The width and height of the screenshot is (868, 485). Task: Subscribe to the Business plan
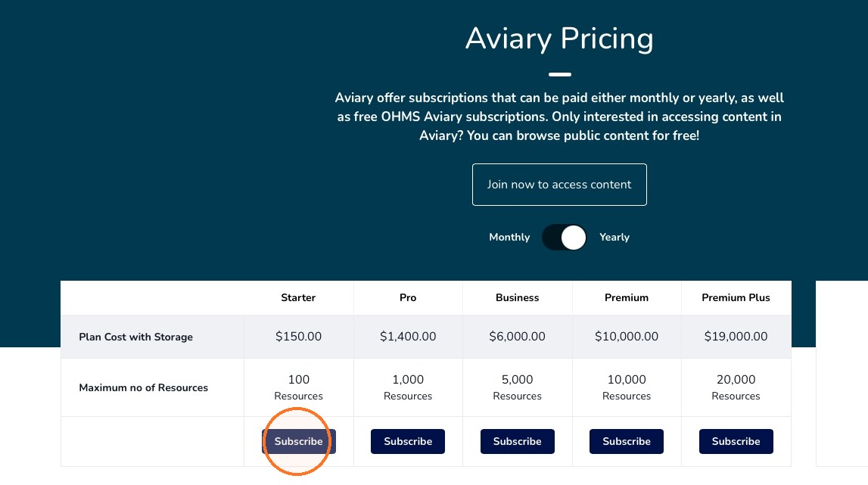(517, 441)
